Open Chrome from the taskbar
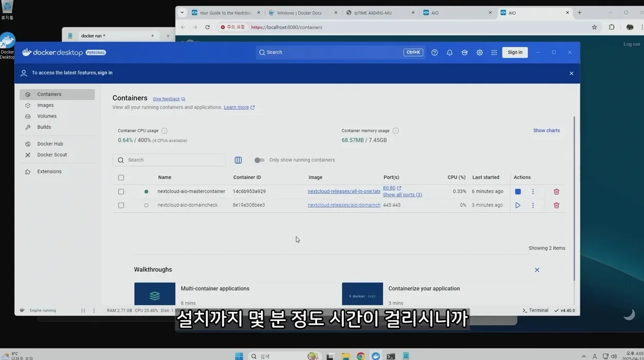Viewport: 644px width, 360px height. pos(361,356)
